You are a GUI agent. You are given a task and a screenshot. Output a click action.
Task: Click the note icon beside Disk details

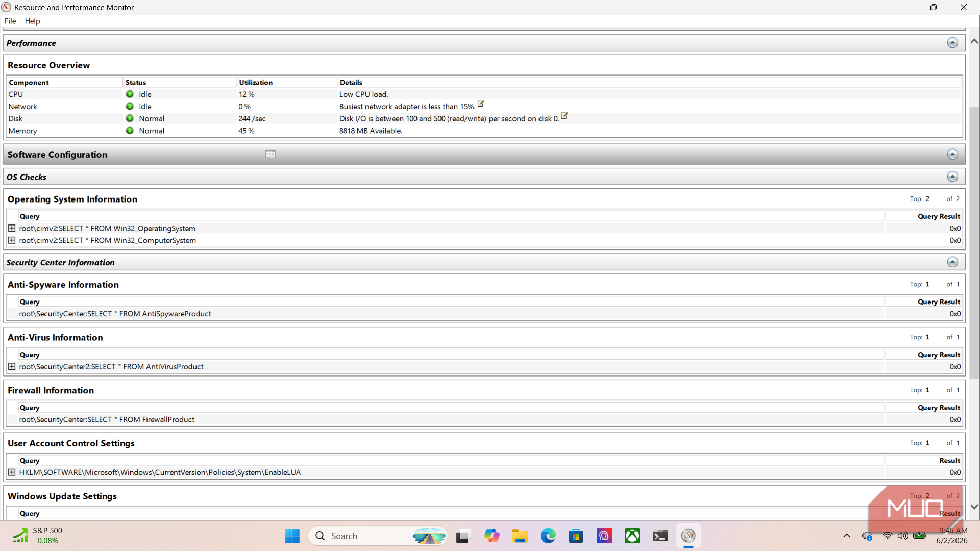pos(565,116)
